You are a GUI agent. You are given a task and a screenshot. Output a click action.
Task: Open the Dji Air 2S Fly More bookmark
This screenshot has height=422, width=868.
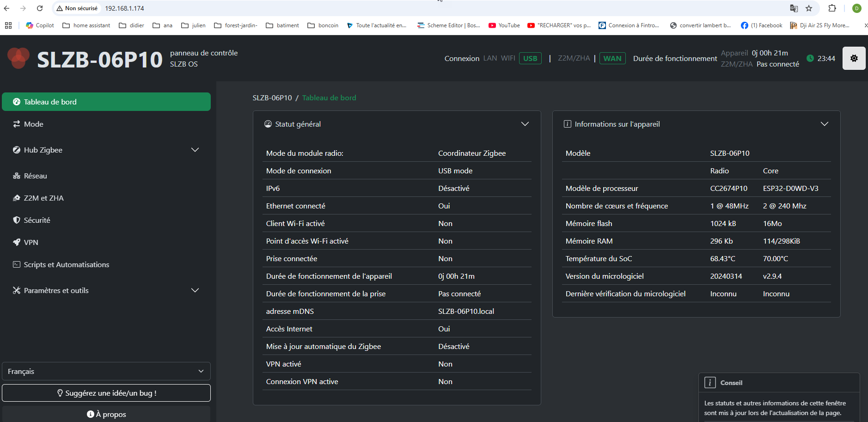pos(820,25)
